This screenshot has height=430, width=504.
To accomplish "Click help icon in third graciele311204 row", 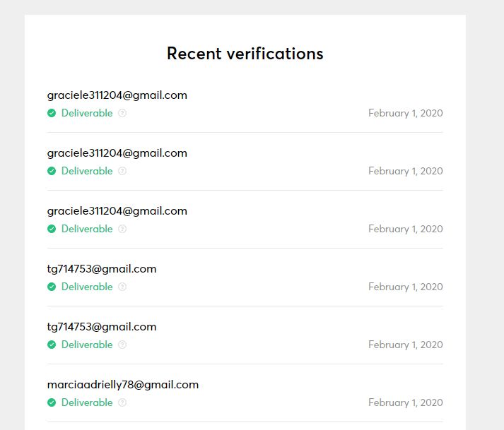I will 122,229.
